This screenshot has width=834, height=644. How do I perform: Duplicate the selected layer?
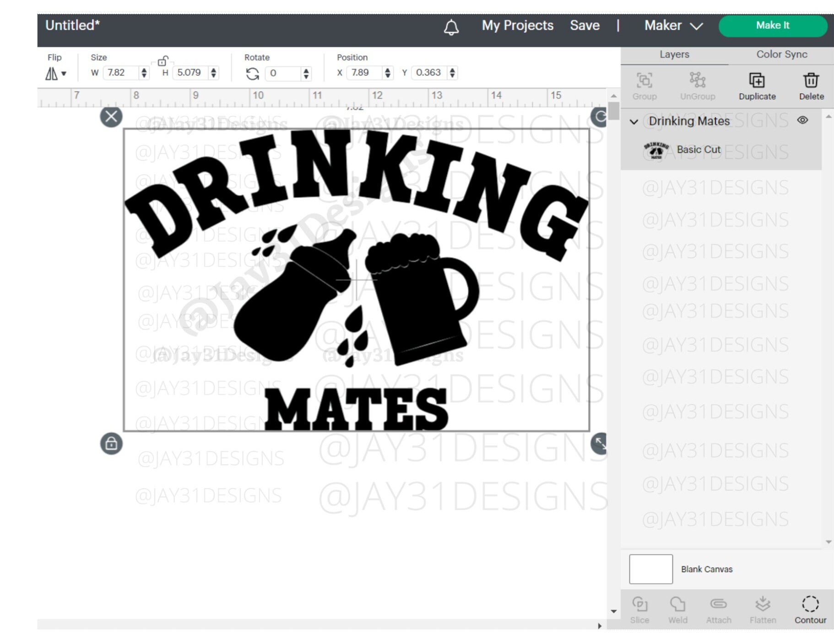tap(757, 85)
